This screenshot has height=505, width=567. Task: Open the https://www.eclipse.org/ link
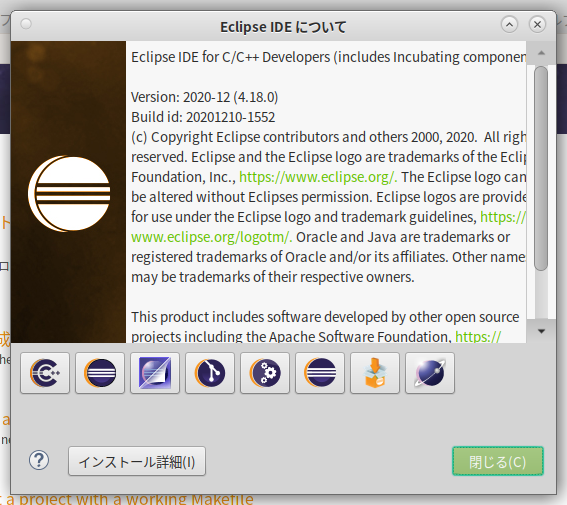(x=318, y=177)
